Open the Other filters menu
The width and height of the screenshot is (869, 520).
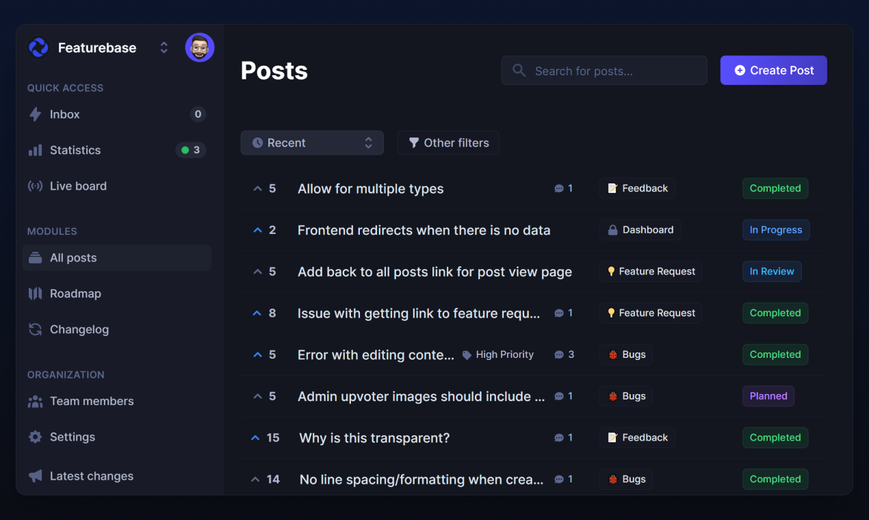[x=448, y=143]
